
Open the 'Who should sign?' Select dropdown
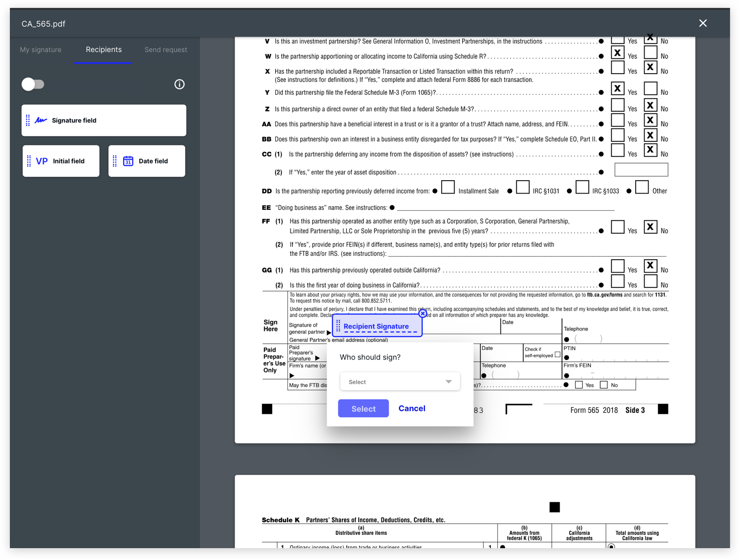pyautogui.click(x=400, y=382)
